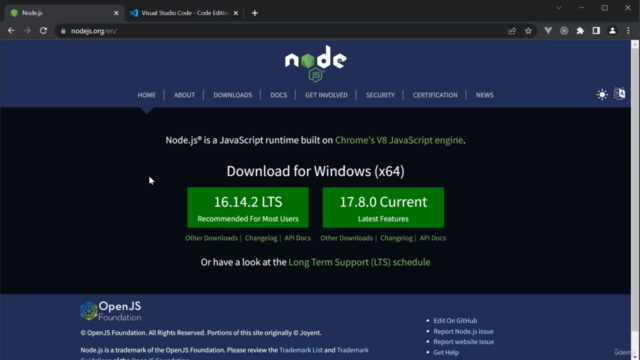Open the SECURITY nav item
The image size is (640, 360).
click(380, 95)
